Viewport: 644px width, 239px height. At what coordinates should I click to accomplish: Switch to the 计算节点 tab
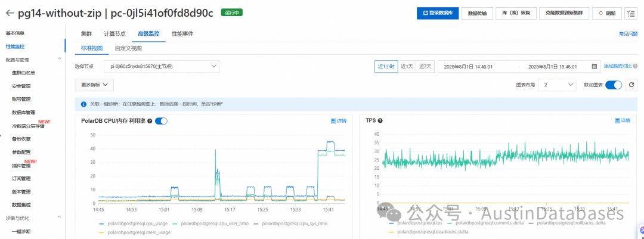coord(115,34)
